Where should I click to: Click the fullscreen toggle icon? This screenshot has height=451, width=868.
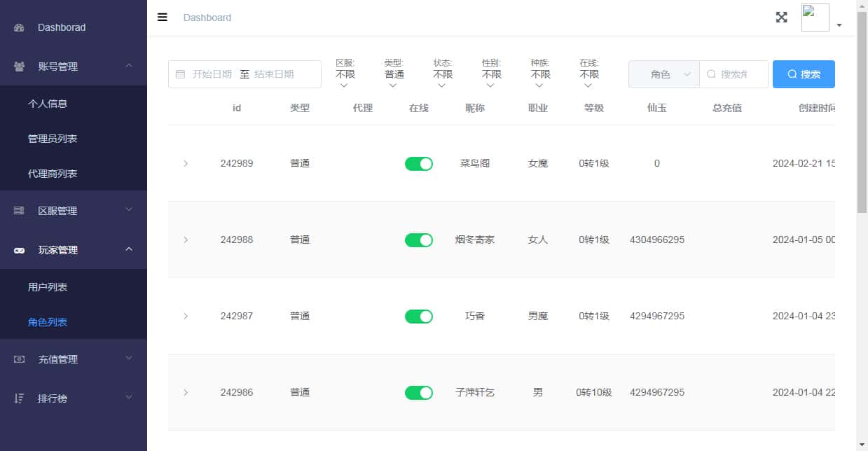781,18
